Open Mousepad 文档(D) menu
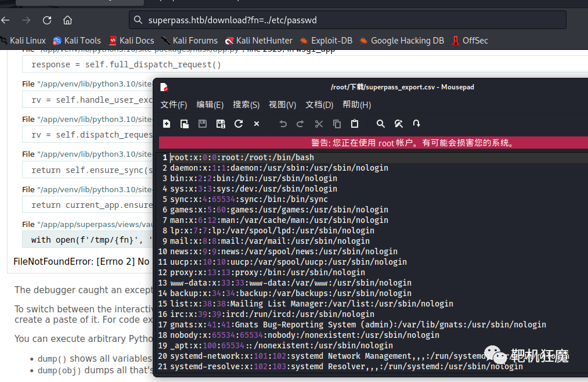The height and width of the screenshot is (382, 588). 319,104
